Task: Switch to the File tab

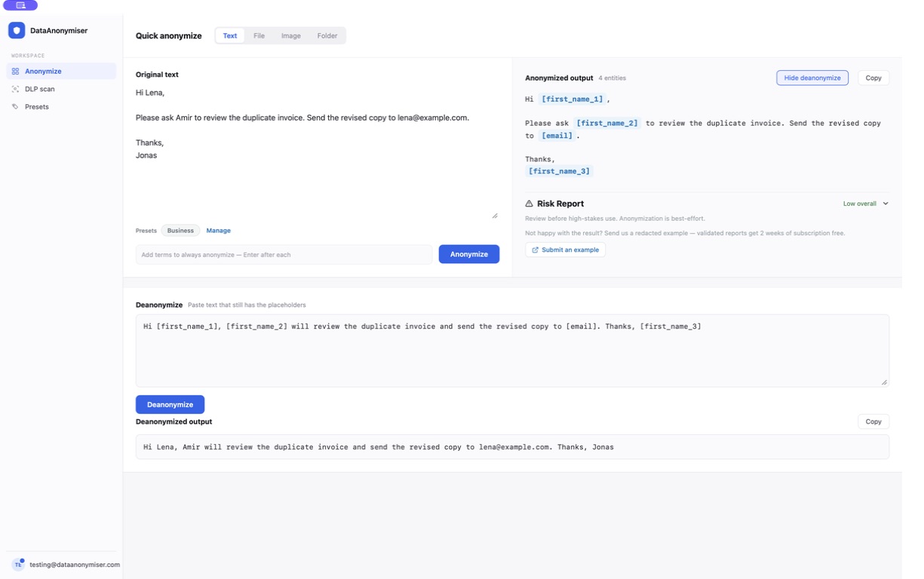Action: pyautogui.click(x=259, y=35)
